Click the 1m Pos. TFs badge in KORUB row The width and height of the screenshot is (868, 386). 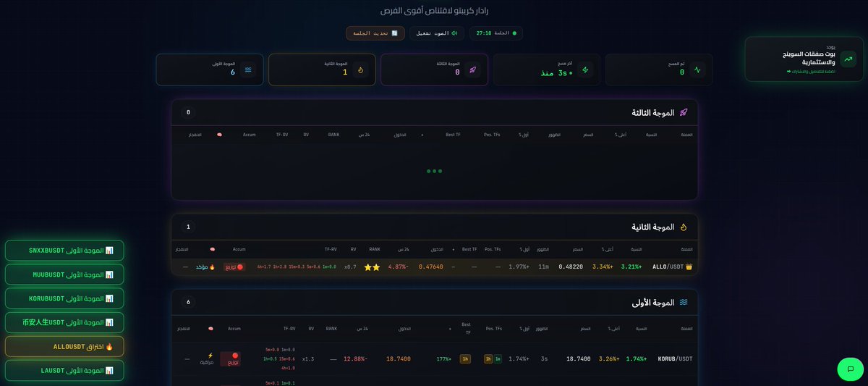pos(498,358)
